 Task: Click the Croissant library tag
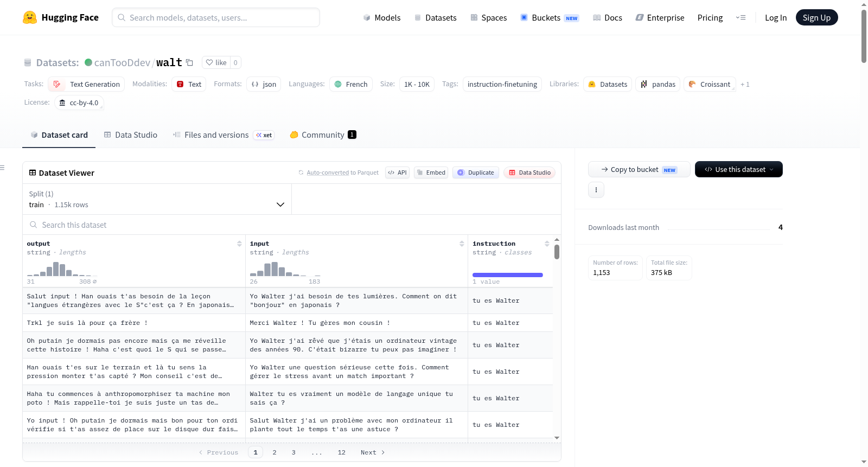coord(710,84)
